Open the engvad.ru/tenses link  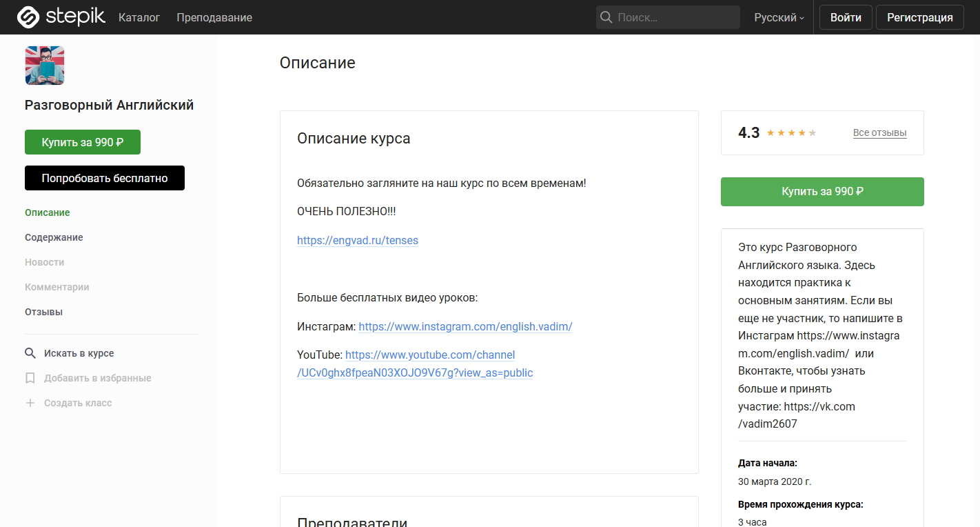pos(357,240)
